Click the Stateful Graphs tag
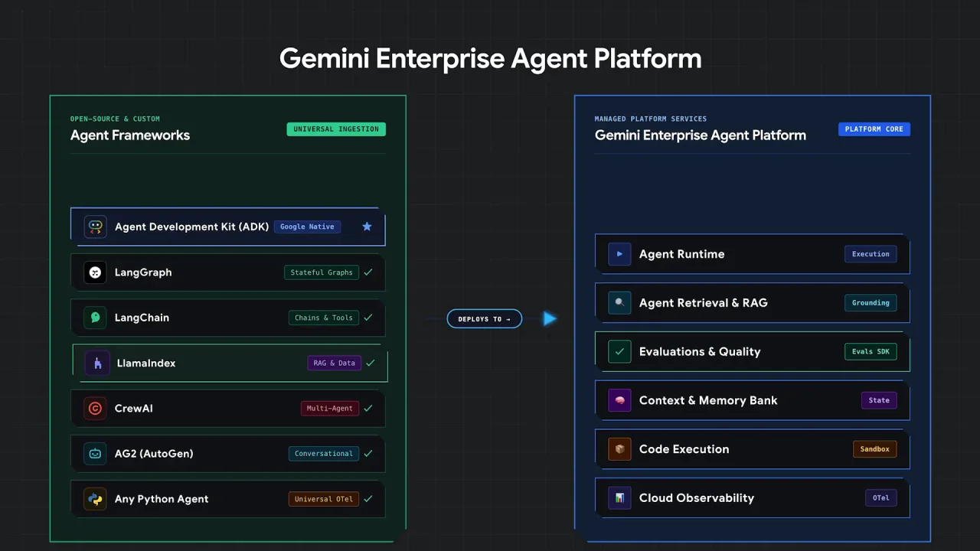 (322, 272)
